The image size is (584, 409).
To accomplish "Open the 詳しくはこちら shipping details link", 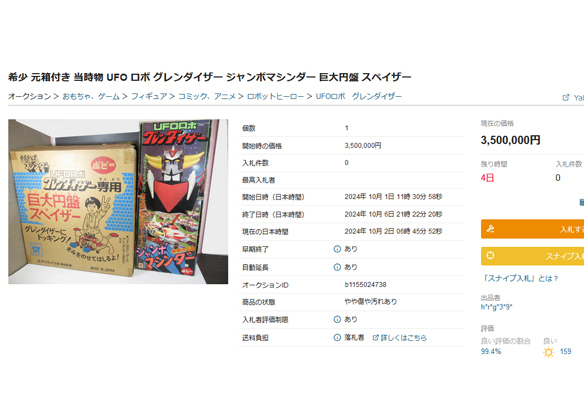I will [400, 337].
